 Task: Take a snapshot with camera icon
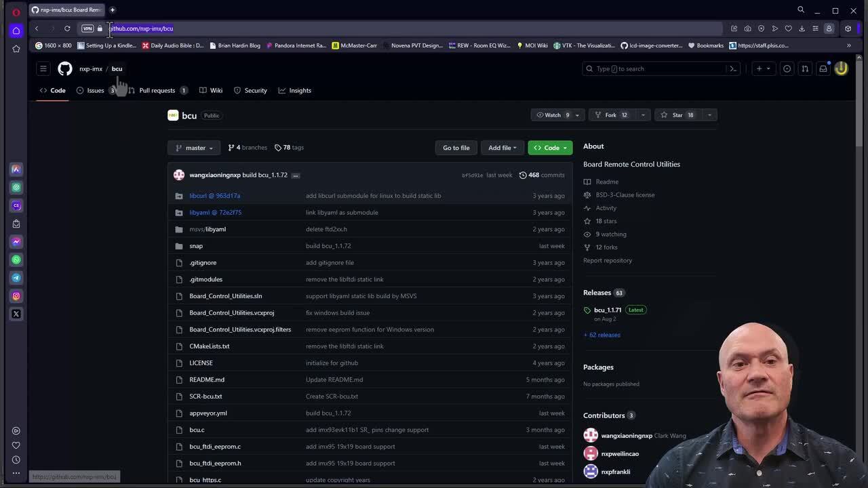(x=747, y=28)
